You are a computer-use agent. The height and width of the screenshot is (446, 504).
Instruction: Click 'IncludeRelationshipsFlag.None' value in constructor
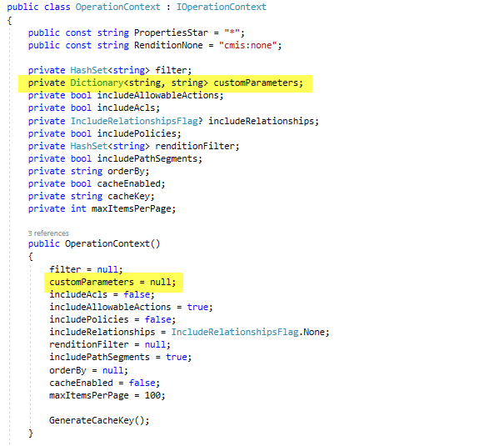click(247, 332)
